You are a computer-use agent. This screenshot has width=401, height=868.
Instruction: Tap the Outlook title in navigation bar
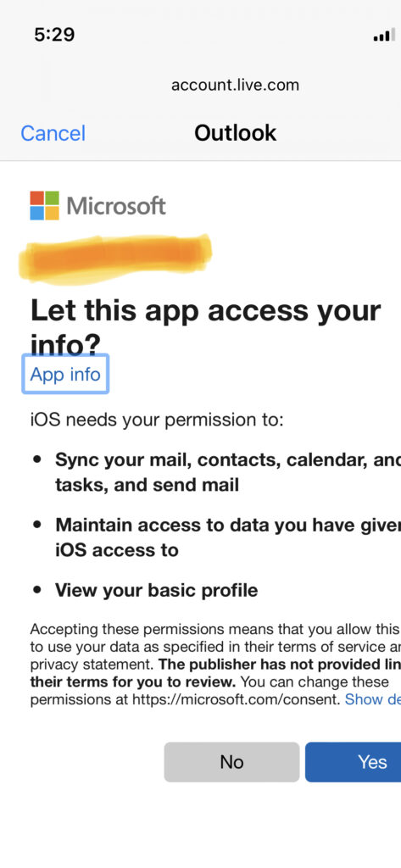235,133
